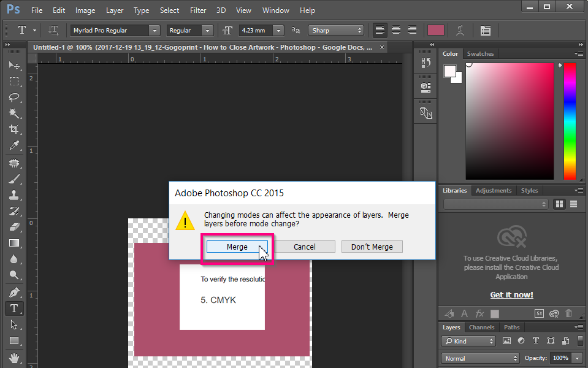Open the Normal blend mode dropdown
This screenshot has width=588, height=368.
(479, 358)
